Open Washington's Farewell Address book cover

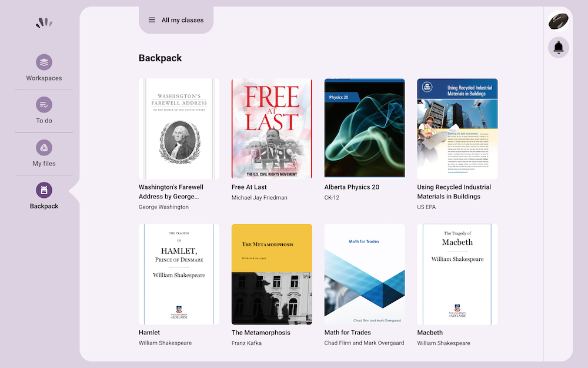(179, 129)
